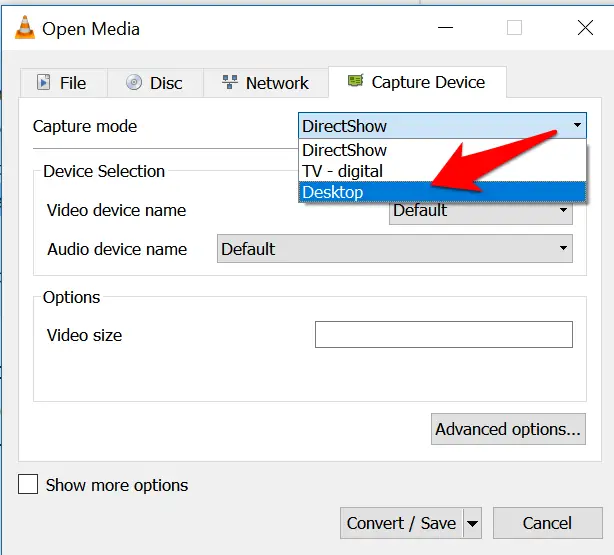Click the VLC cone icon in title bar

25,27
